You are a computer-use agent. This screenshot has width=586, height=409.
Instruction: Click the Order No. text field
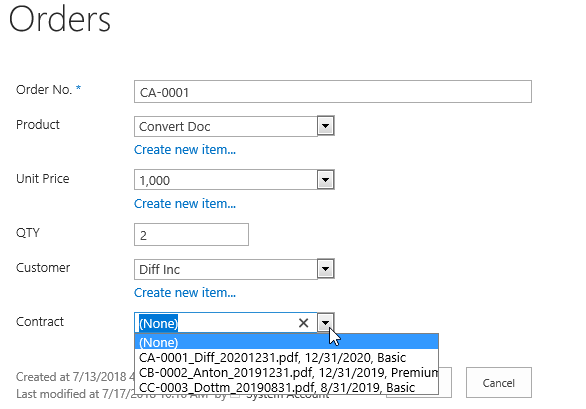(x=333, y=92)
